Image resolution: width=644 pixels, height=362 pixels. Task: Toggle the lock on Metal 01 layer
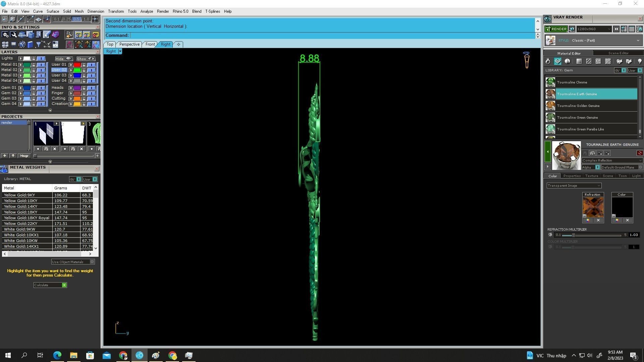point(34,65)
